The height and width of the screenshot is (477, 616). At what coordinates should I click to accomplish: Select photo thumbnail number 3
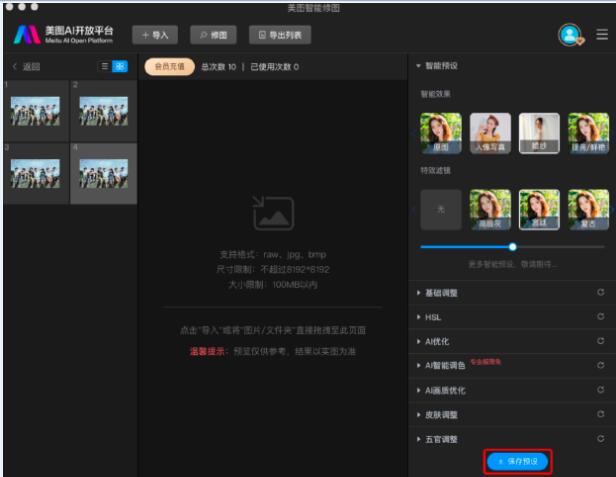point(35,173)
